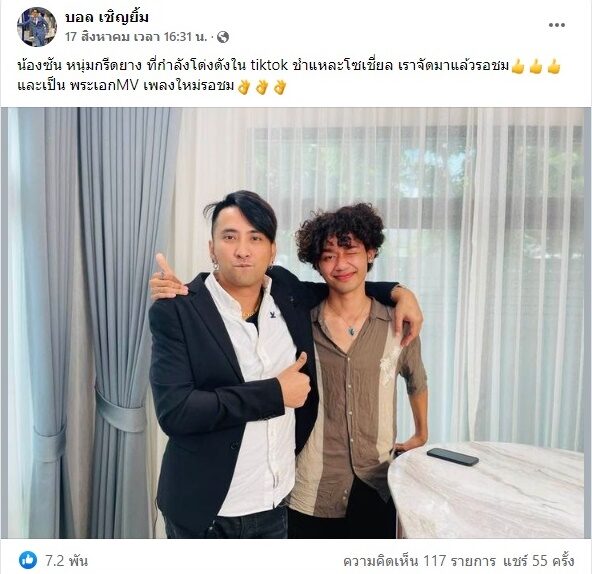
Task: Click the blue Like reaction icon
Action: pos(28,560)
